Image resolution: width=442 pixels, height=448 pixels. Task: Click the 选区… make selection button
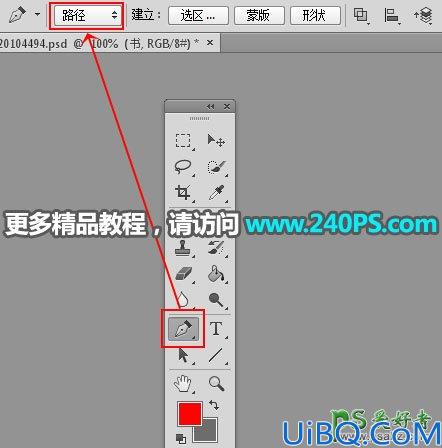(198, 15)
